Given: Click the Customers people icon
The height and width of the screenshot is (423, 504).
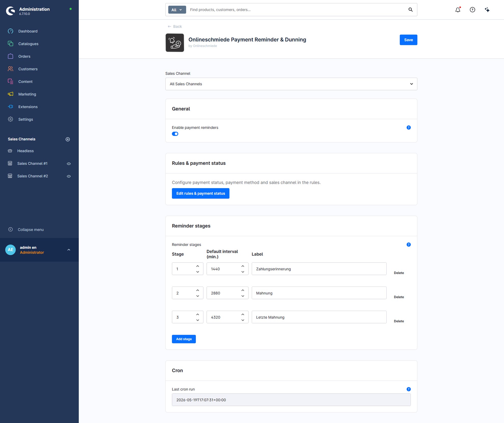Looking at the screenshot, I should [10, 69].
